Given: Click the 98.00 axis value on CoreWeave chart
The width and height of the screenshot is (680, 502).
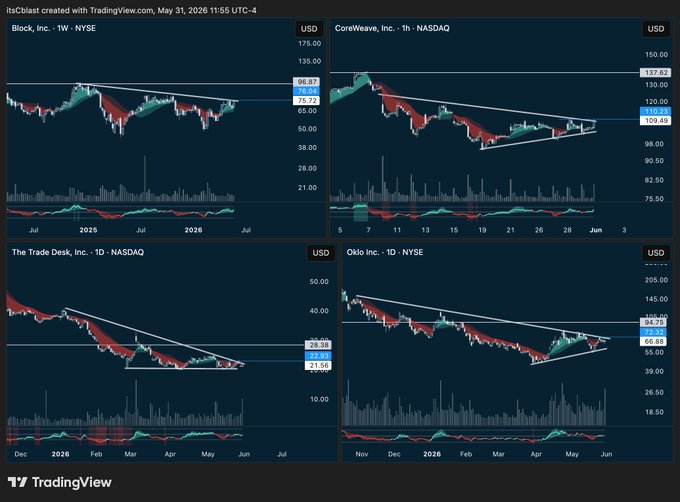Looking at the screenshot, I should click(x=654, y=144).
